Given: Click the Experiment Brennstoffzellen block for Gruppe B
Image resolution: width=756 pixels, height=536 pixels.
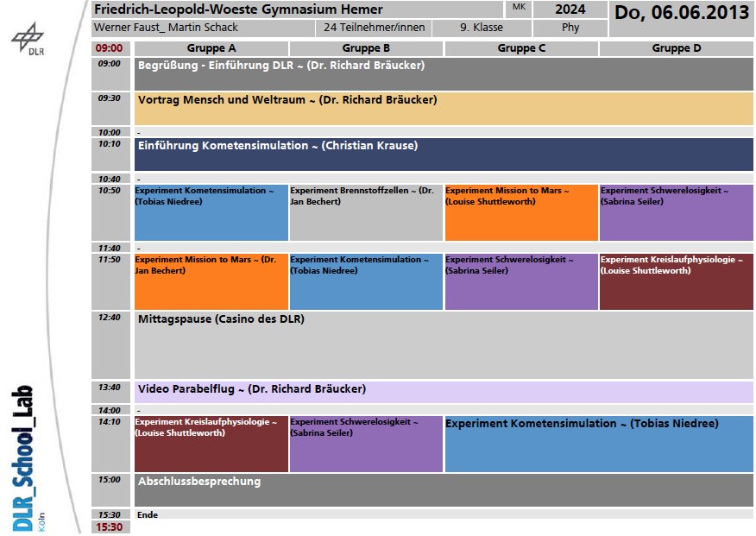Looking at the screenshot, I should point(366,212).
